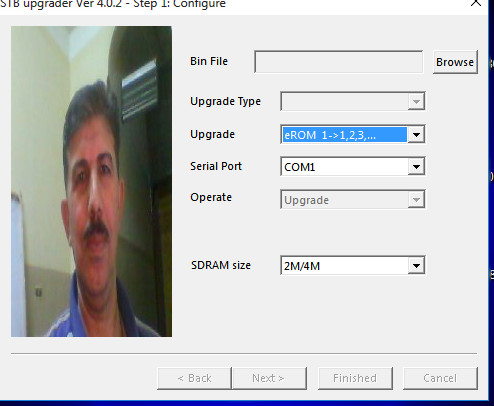Open the Operate dropdown arrow

(416, 199)
